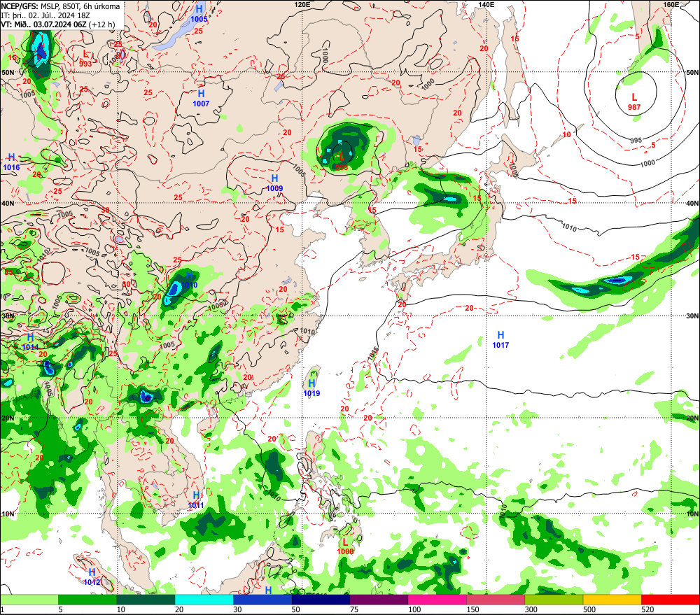700x615 pixels.
Task: Click the H 1007 high pressure marker
Action: [x=201, y=98]
